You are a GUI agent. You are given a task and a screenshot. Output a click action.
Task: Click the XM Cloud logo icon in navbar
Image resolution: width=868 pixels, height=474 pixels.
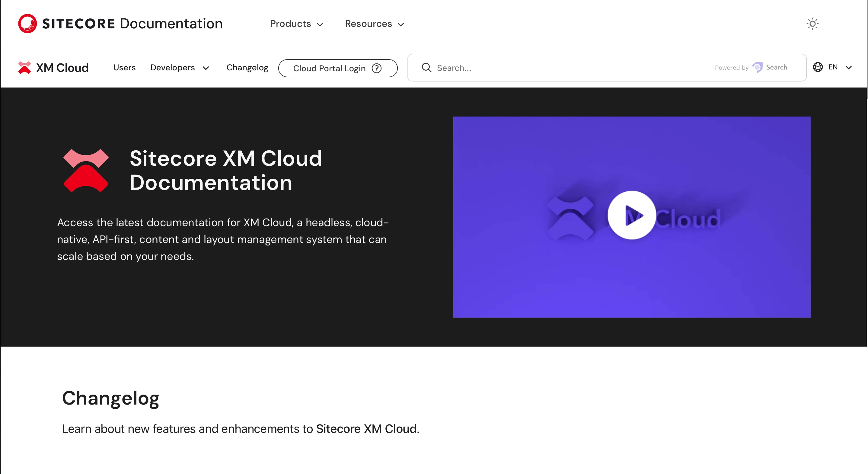(x=25, y=68)
